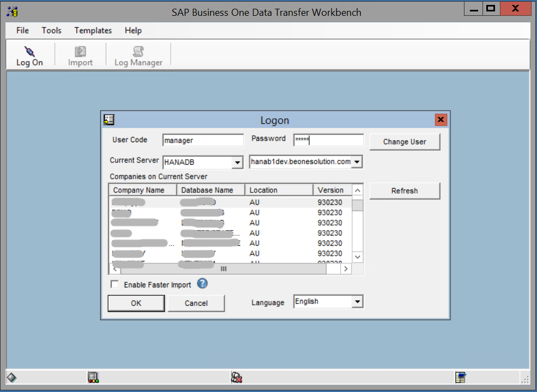Open the File menu
The height and width of the screenshot is (392, 537).
pos(22,31)
